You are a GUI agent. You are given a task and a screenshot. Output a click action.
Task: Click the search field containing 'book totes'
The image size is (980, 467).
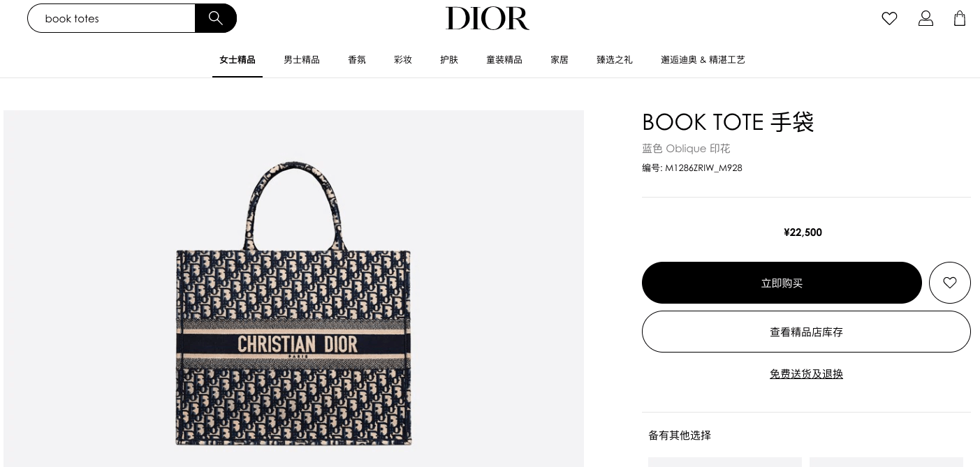coord(112,18)
